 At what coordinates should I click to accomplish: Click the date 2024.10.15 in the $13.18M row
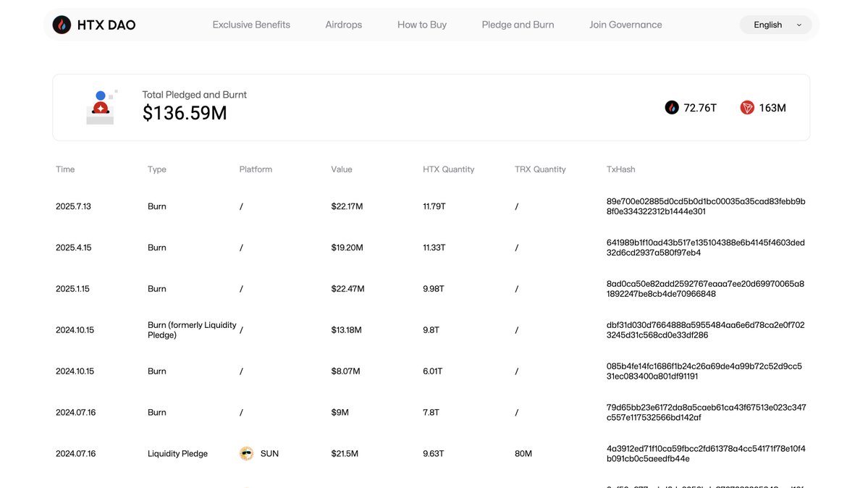click(x=75, y=330)
